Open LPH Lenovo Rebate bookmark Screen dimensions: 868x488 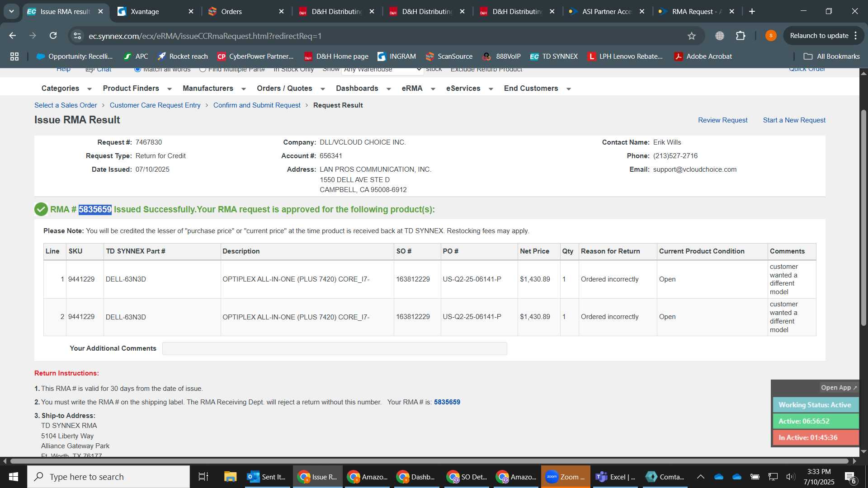click(x=625, y=56)
